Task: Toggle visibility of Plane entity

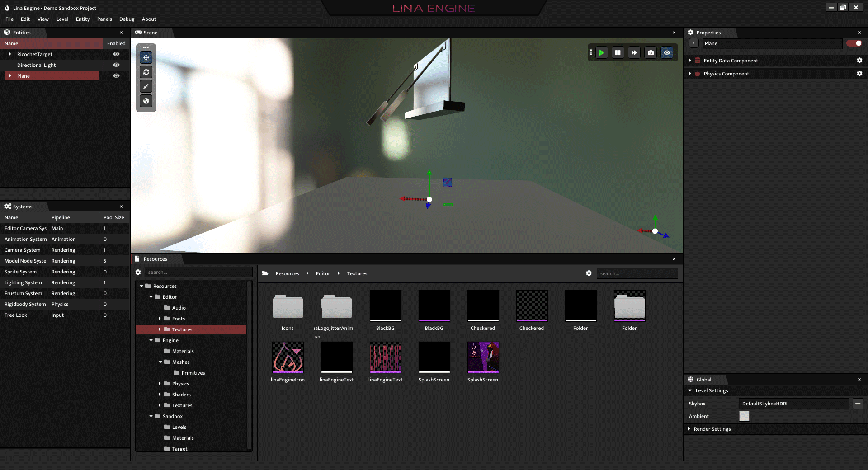Action: 116,76
